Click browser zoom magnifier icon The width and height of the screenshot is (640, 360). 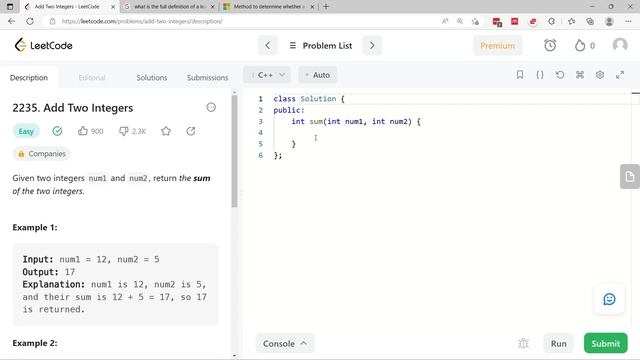[x=460, y=21]
